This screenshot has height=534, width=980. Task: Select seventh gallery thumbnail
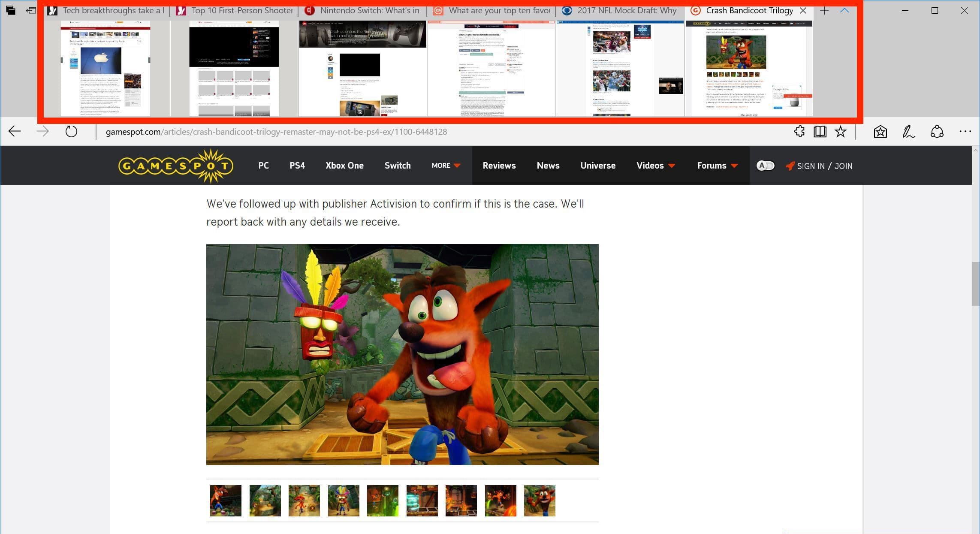point(461,501)
